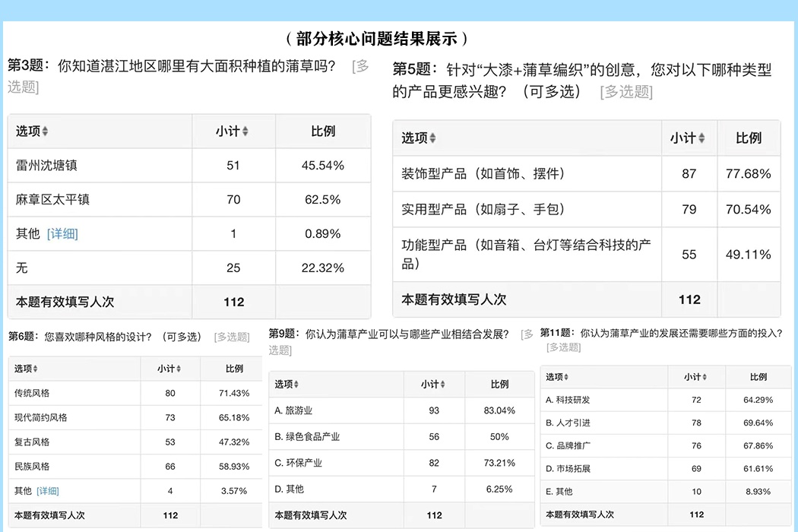
Task: Click the 比例 header in Question 3 table
Action: pyautogui.click(x=323, y=131)
